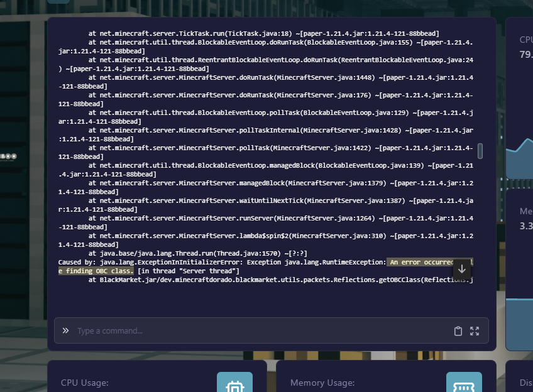
Task: Click the MinecraftServer.managedBlock stack trace line
Action: (265, 187)
